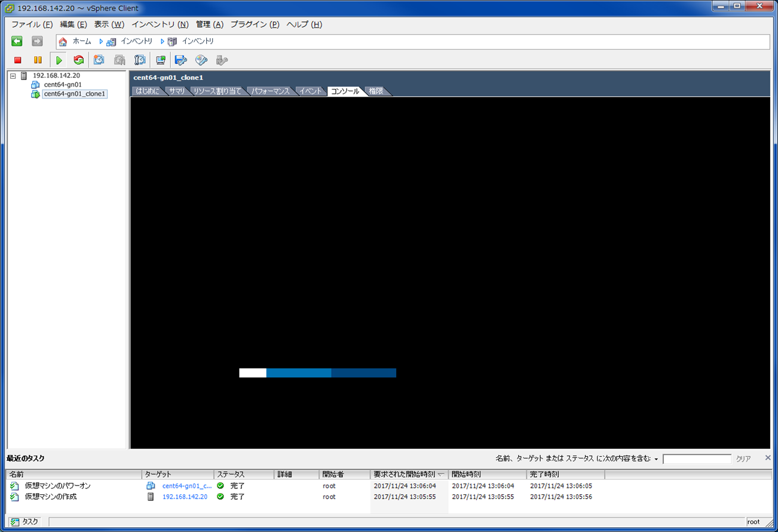778x532 pixels.
Task: Suspend the VM with the orange pause icon
Action: point(38,60)
